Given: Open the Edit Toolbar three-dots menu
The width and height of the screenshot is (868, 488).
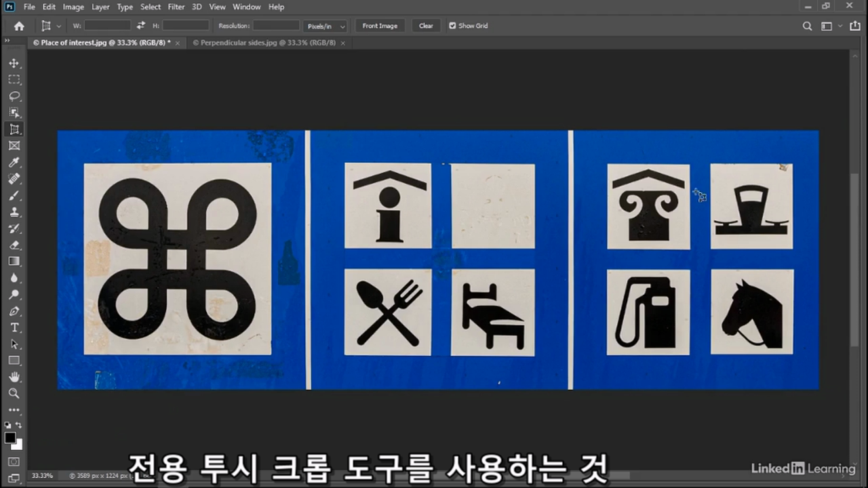Looking at the screenshot, I should pyautogui.click(x=14, y=410).
